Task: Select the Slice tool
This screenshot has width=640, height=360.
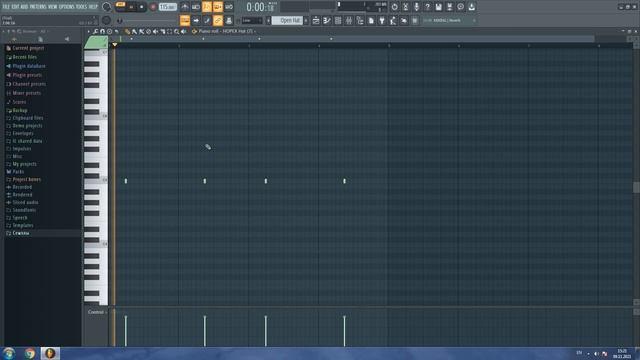Action: click(163, 31)
